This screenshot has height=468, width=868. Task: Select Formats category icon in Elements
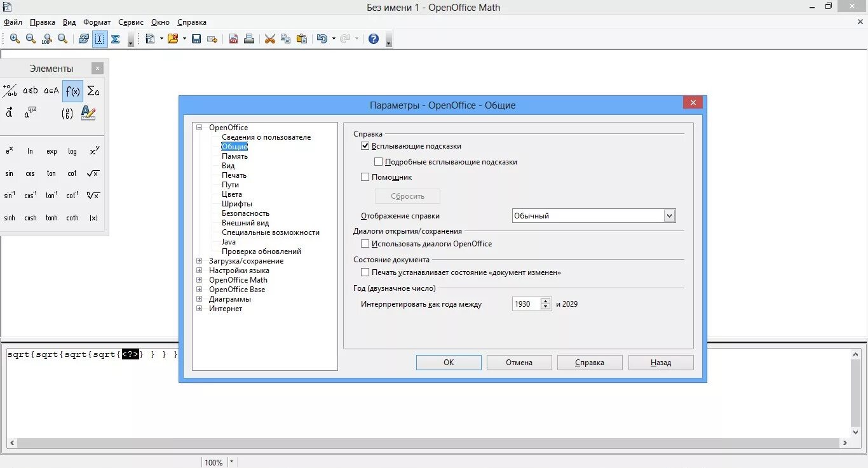88,113
